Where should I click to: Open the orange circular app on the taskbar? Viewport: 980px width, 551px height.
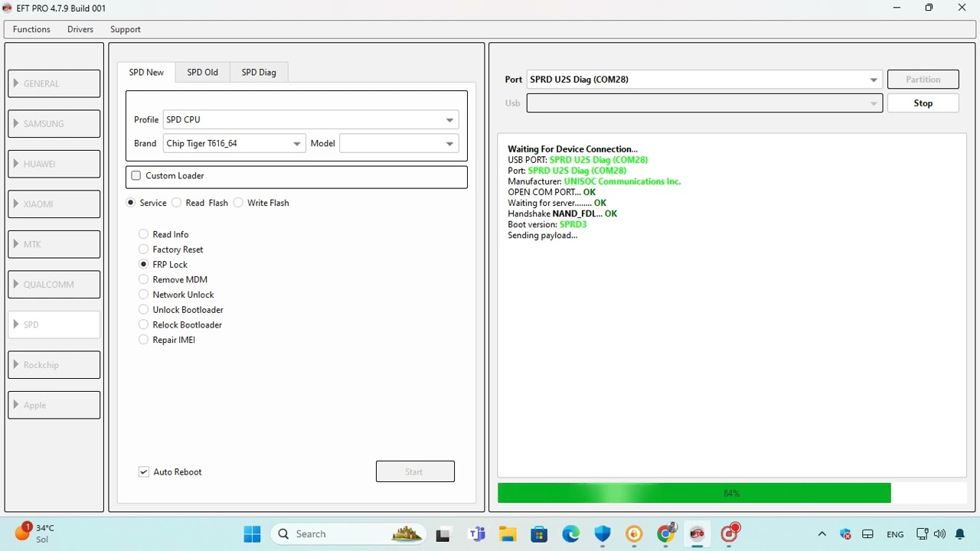634,534
